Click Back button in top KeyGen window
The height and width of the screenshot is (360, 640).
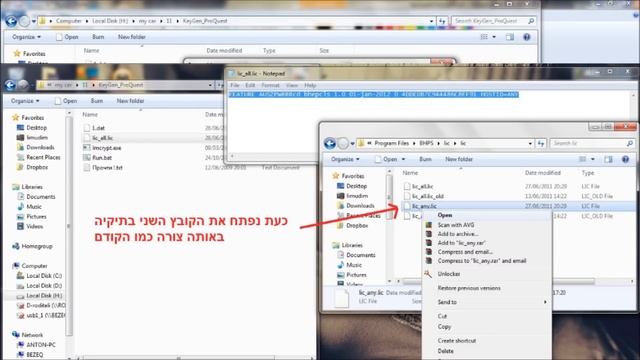point(11,21)
